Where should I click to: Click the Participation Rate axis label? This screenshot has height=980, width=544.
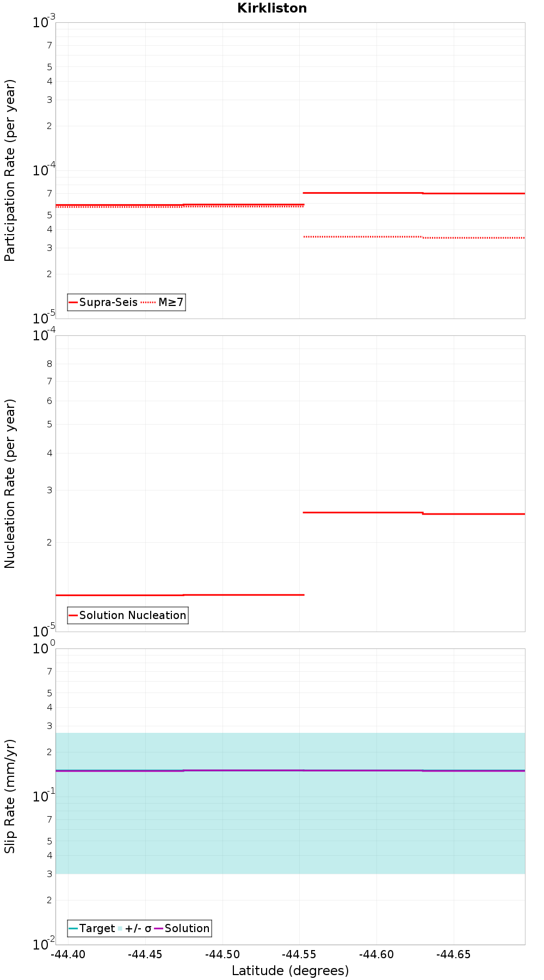10,170
